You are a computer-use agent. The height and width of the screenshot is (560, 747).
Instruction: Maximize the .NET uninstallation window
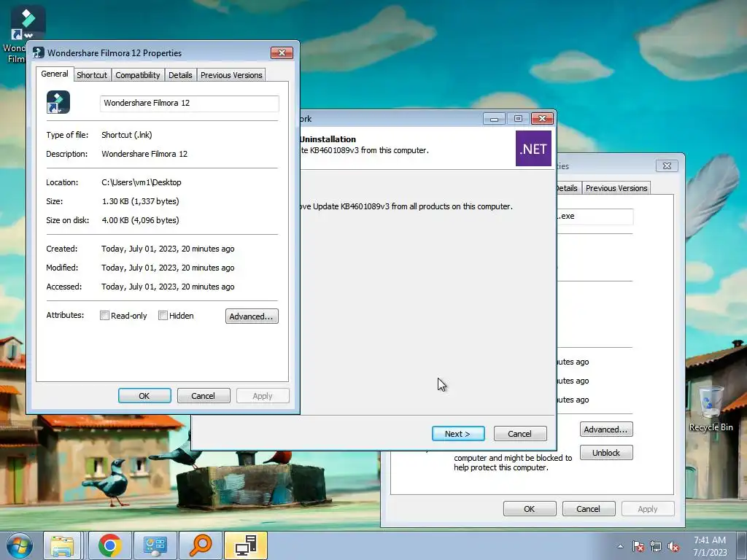pos(518,119)
